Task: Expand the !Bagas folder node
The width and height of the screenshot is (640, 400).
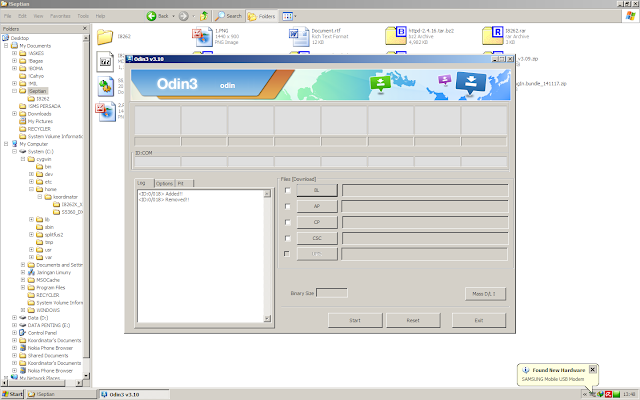Action: tap(14, 61)
